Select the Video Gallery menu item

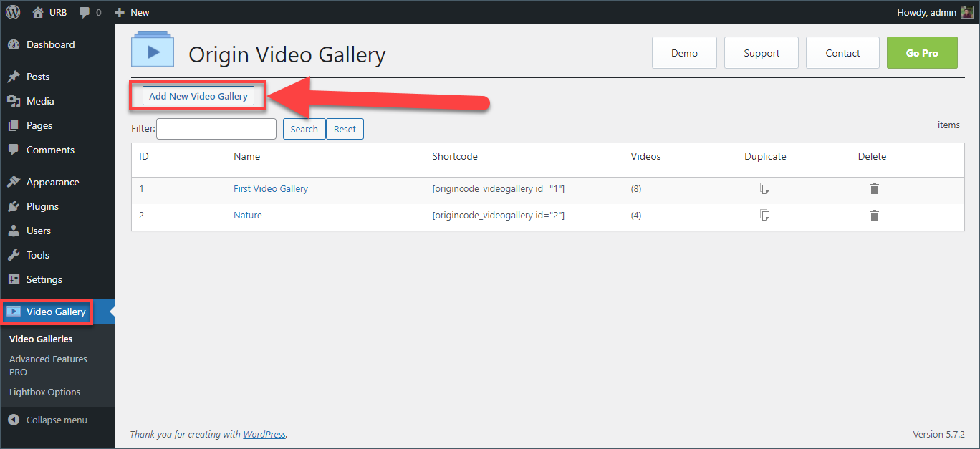(x=57, y=312)
